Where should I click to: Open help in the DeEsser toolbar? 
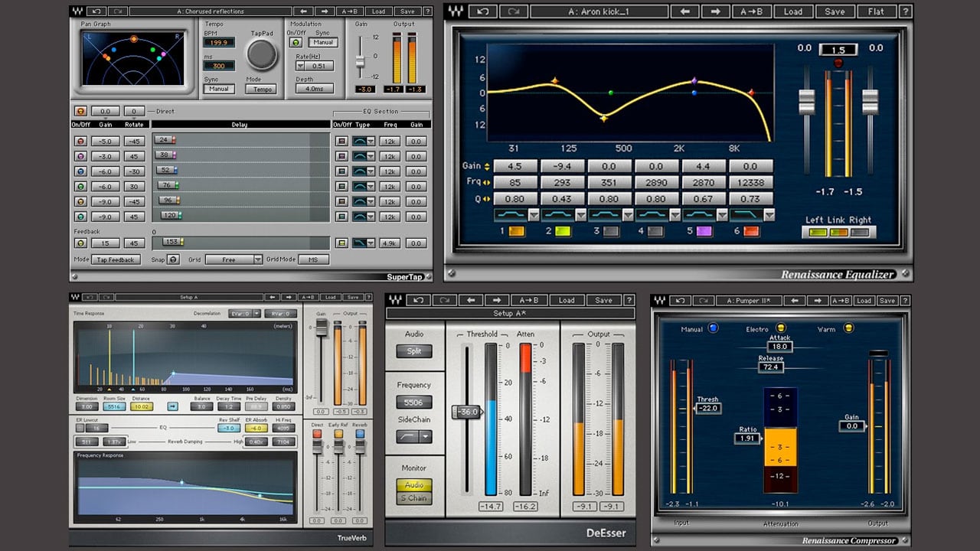tap(629, 300)
